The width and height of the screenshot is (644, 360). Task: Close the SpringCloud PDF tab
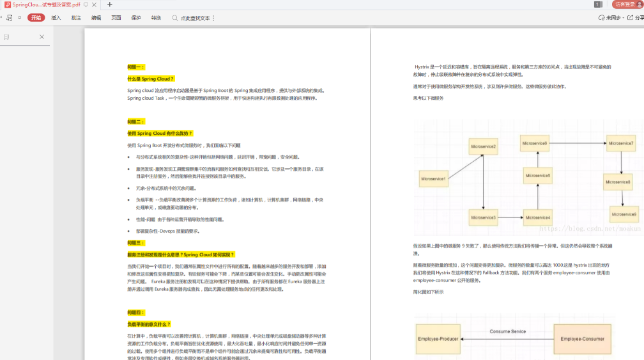coord(95,4)
